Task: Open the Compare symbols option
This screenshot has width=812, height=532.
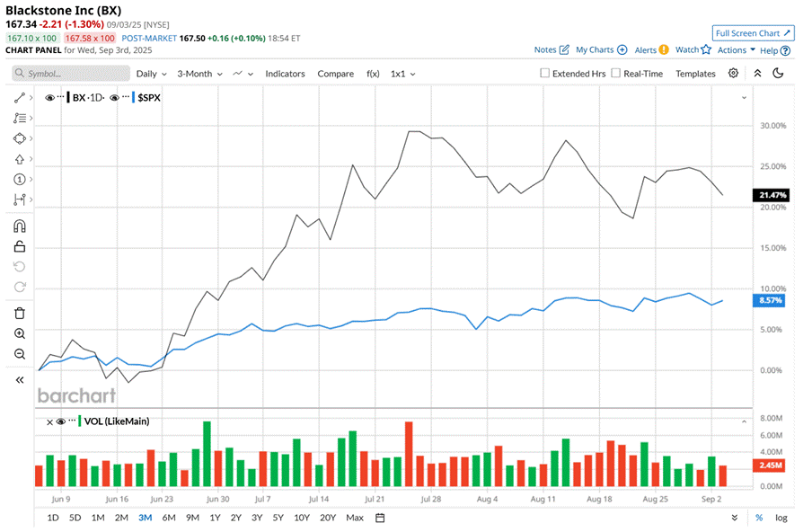Action: coord(336,74)
